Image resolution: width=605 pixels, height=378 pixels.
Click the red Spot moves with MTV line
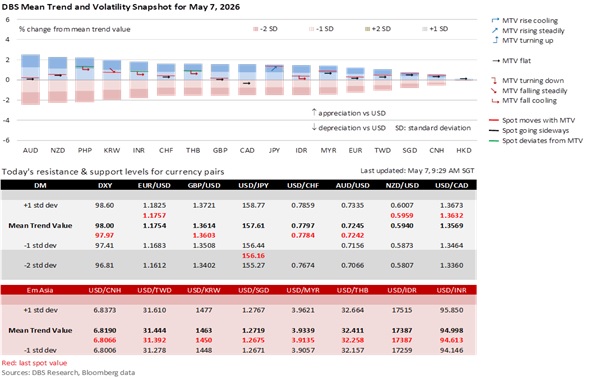click(x=494, y=120)
